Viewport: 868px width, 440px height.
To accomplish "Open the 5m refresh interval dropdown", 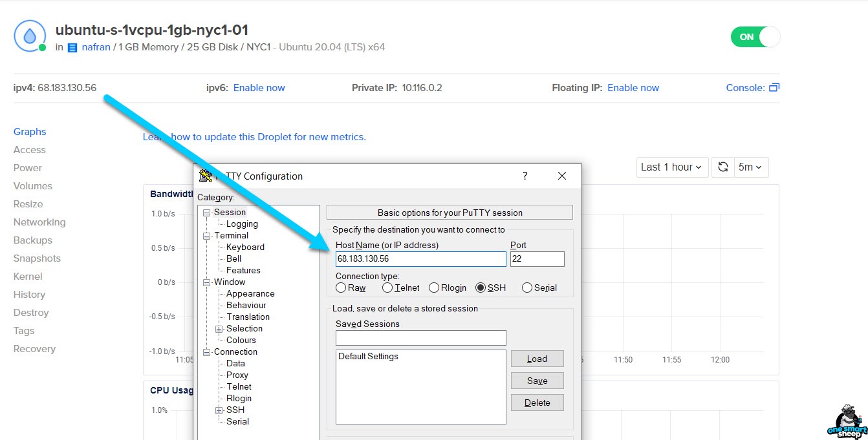I will [751, 167].
